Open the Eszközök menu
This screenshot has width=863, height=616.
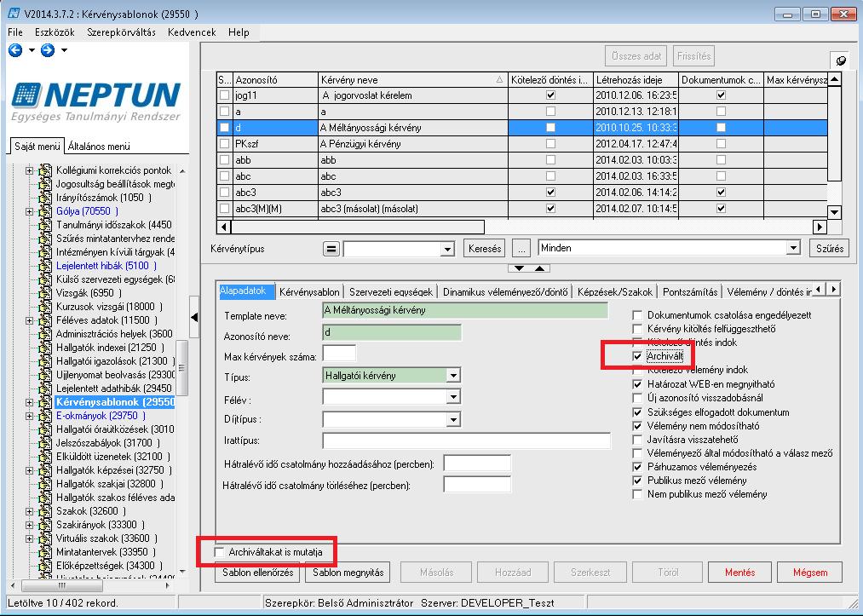point(55,32)
